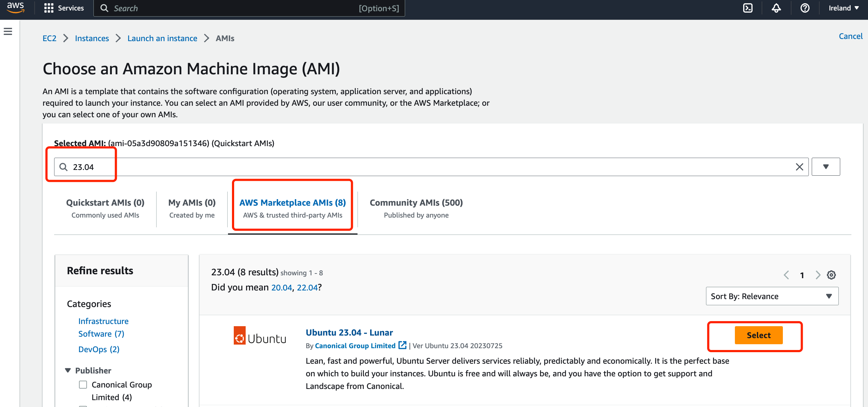Clear the AMI search with X icon
This screenshot has height=407, width=868.
799,167
